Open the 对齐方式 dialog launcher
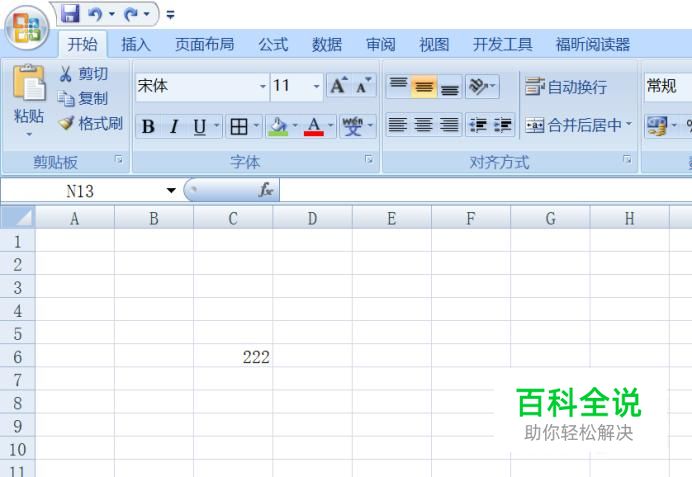 point(627,159)
